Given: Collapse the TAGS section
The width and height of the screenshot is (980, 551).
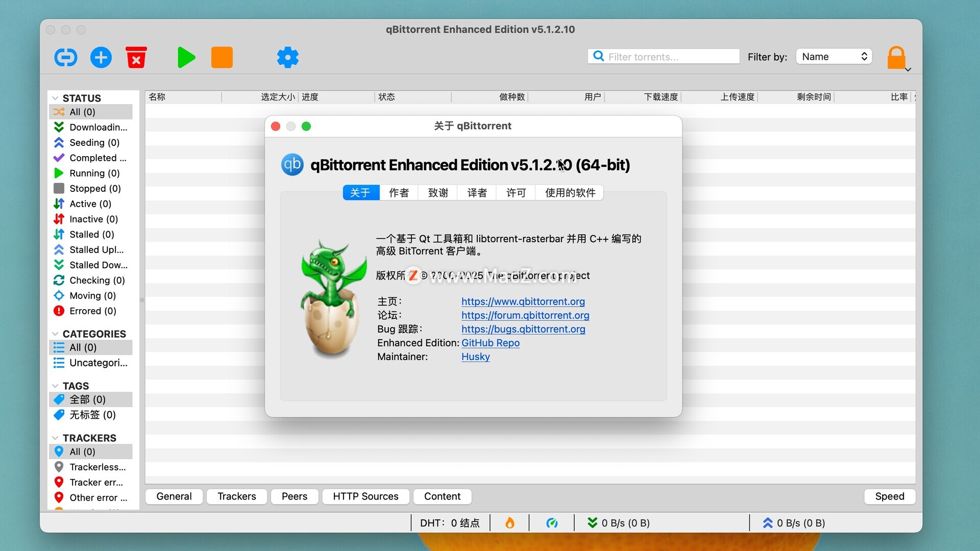Looking at the screenshot, I should pos(55,386).
